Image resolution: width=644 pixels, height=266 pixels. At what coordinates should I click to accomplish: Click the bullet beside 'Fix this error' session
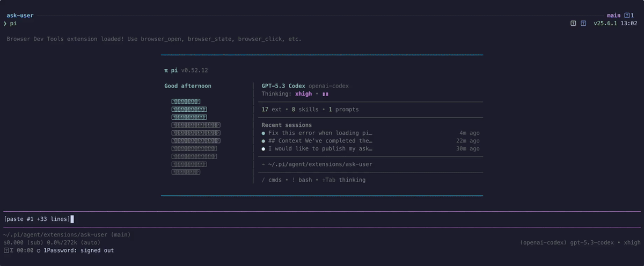click(264, 133)
